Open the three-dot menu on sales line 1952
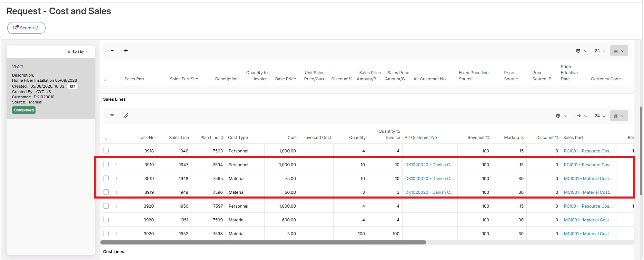644x260 pixels. [117, 234]
